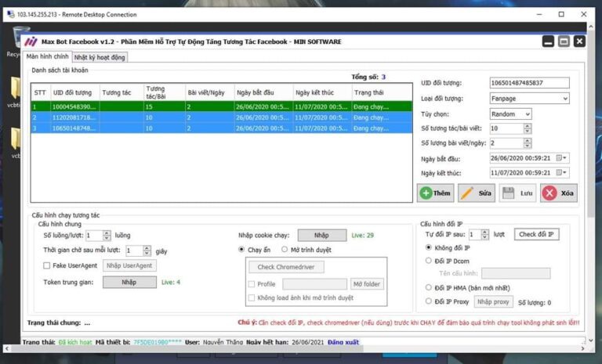The width and height of the screenshot is (602, 364).
Task: Click the pencil Sửa edit button
Action: pyautogui.click(x=476, y=193)
